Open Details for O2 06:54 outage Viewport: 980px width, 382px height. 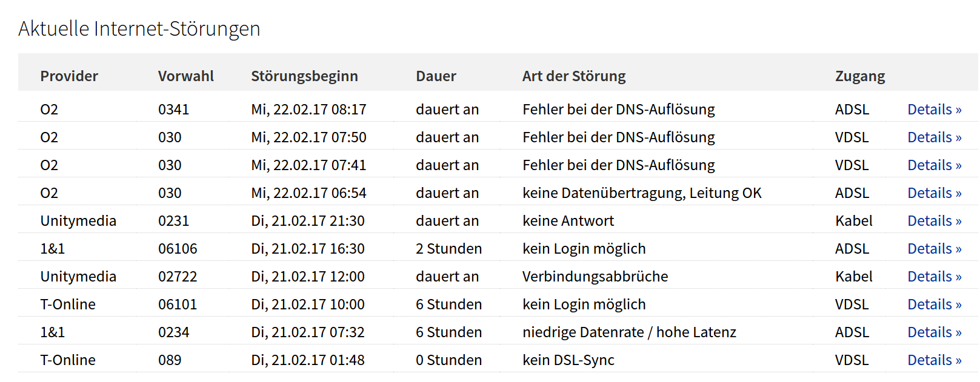click(934, 193)
